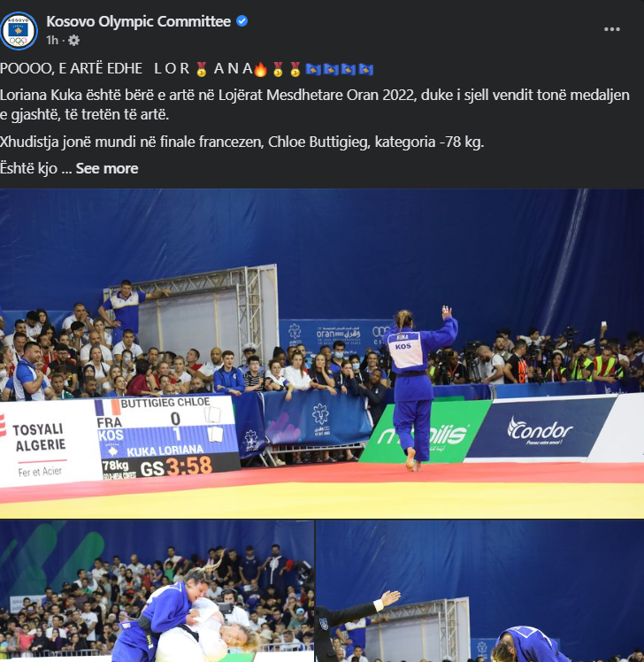Image resolution: width=644 pixels, height=662 pixels.
Task: Open the large photo of Kuka walking away
Action: [x=322, y=353]
